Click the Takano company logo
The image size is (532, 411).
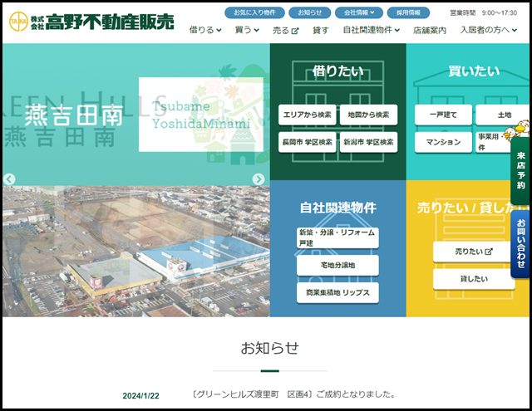tap(91, 22)
